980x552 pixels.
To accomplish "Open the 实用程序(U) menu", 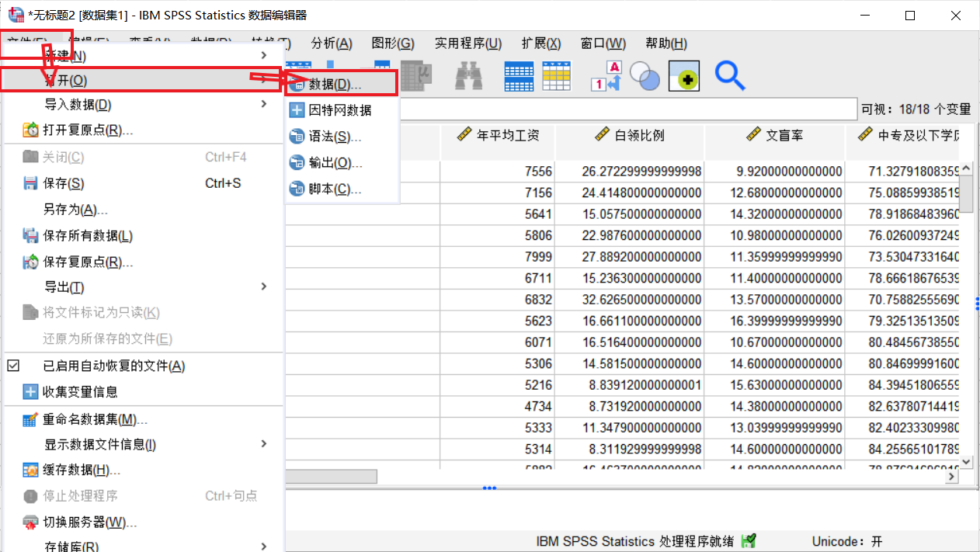I will 468,43.
